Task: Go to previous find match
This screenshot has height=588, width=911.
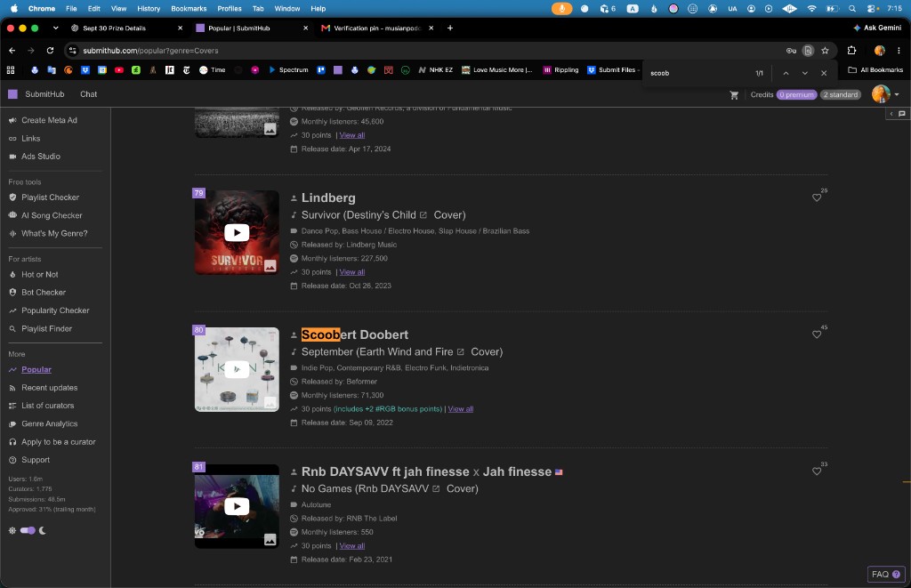Action: coord(786,73)
